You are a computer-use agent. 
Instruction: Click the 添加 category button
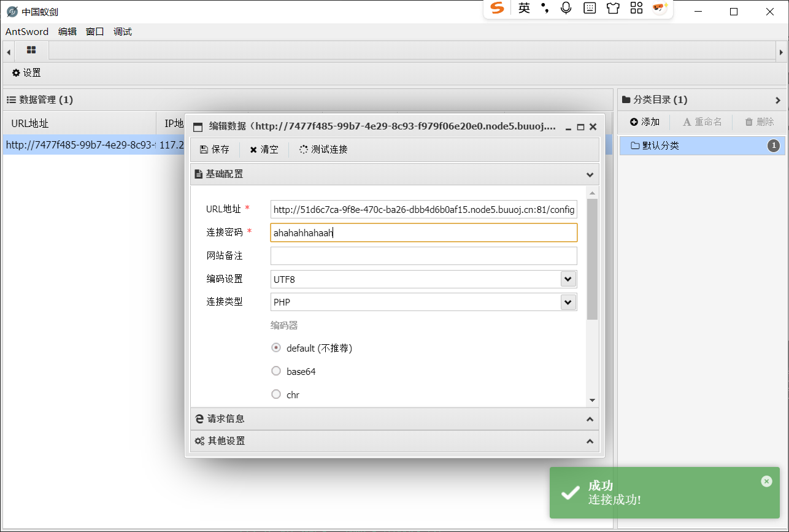[644, 122]
